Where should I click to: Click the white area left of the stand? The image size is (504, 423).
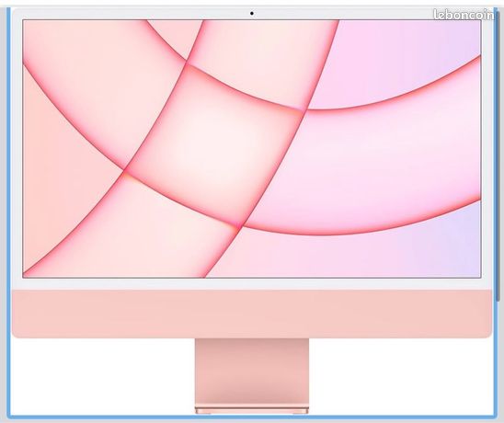[x=103, y=376]
